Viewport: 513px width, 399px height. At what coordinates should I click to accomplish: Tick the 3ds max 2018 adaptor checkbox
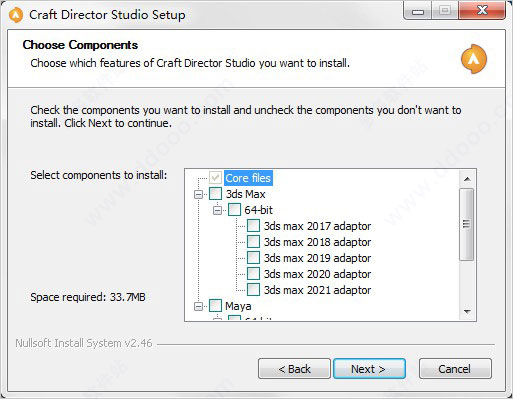pyautogui.click(x=253, y=242)
